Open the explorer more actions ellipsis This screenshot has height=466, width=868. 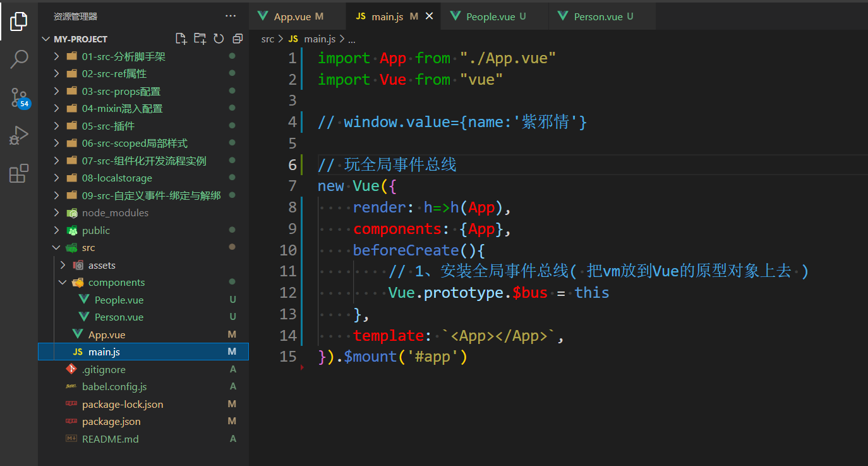coord(231,16)
